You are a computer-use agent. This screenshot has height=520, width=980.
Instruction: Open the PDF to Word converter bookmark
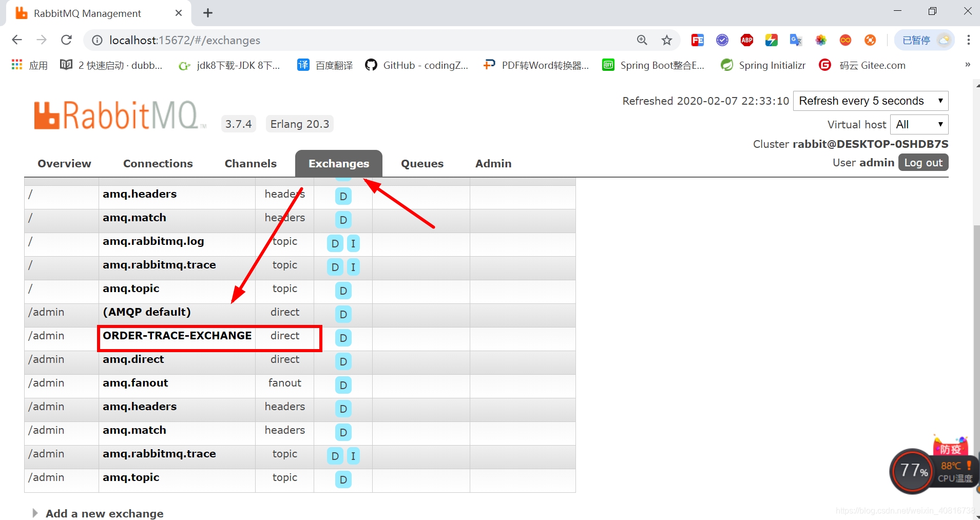pyautogui.click(x=536, y=65)
